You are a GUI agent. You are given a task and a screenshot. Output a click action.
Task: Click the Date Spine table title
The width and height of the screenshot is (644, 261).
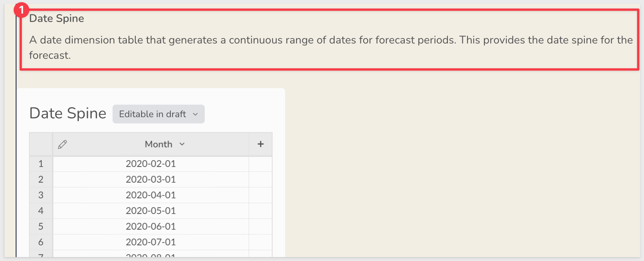click(68, 113)
